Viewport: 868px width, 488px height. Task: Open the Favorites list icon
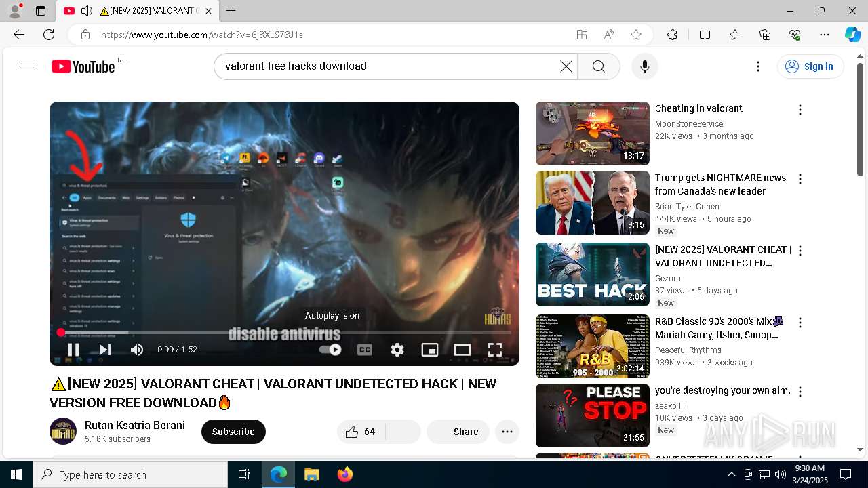tap(735, 35)
